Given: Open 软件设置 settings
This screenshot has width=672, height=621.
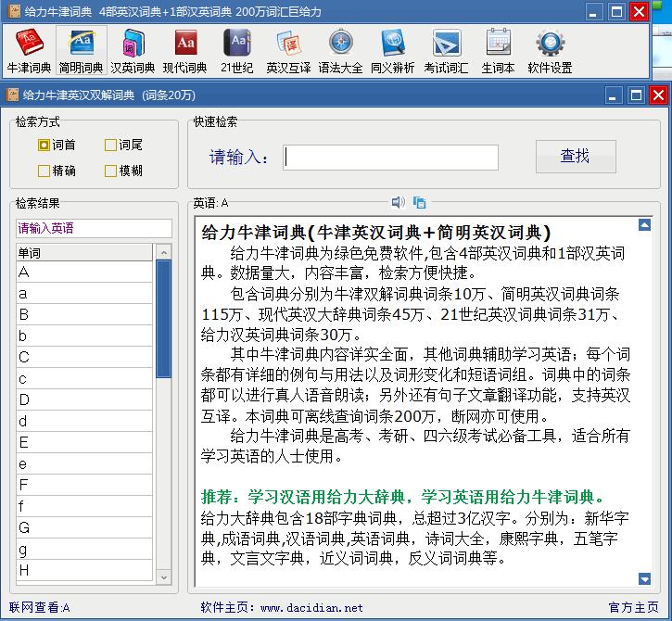Looking at the screenshot, I should point(551,51).
